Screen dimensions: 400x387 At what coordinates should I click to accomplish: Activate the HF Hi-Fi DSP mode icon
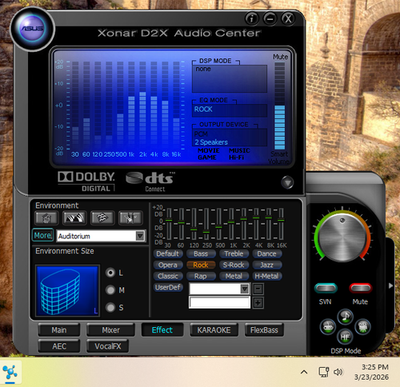[345, 337]
